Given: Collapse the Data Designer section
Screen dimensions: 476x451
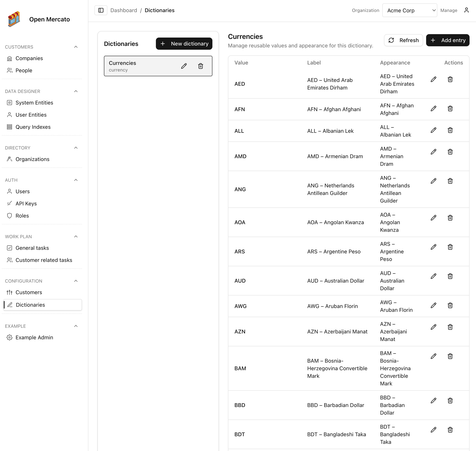Looking at the screenshot, I should 76,91.
